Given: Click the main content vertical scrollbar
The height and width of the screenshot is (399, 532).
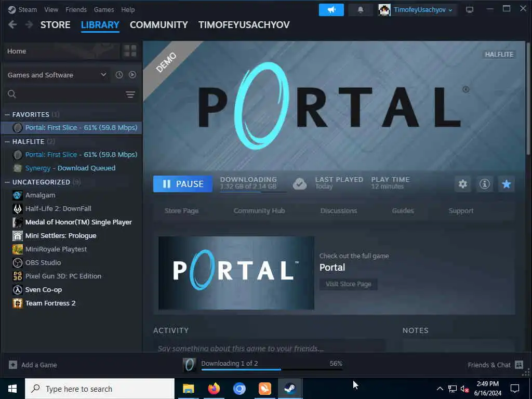Looking at the screenshot, I should 528,98.
